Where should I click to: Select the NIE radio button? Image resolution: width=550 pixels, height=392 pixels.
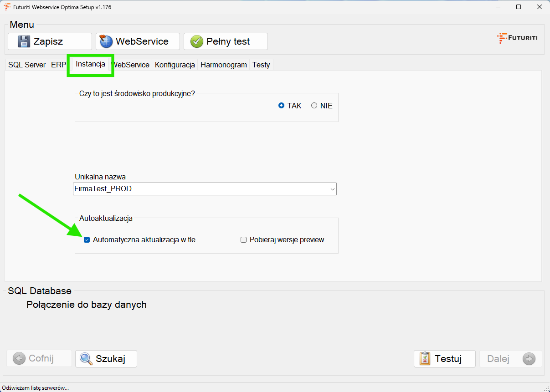pyautogui.click(x=314, y=106)
